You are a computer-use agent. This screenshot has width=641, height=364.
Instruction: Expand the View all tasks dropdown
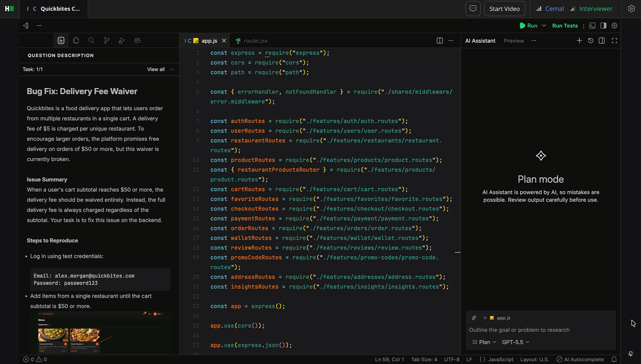pos(161,69)
